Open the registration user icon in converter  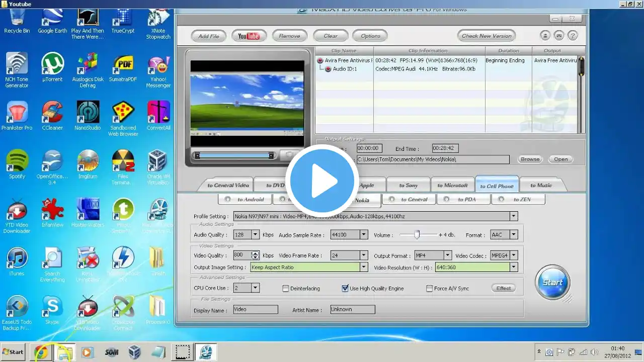pos(545,36)
